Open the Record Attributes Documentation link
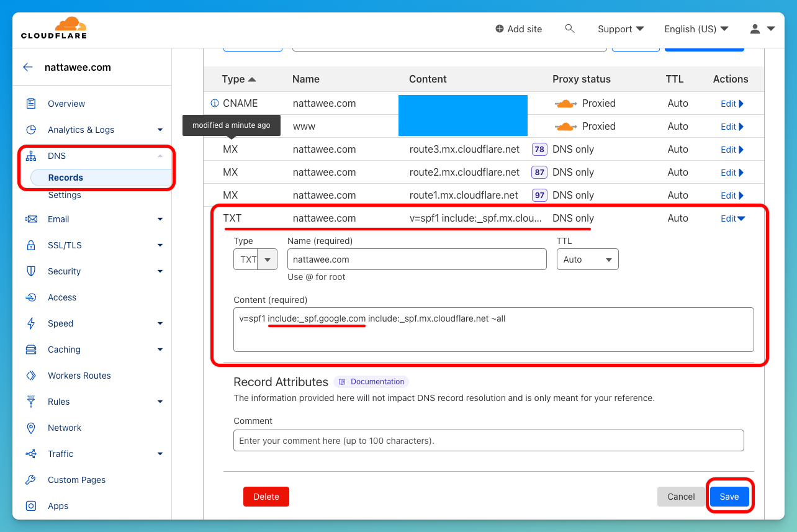The width and height of the screenshot is (797, 532). click(x=371, y=381)
